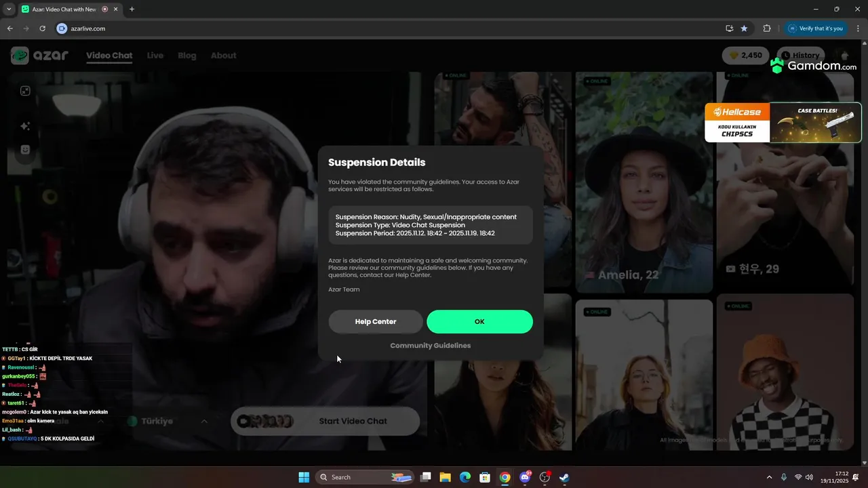Screen dimensions: 868x488
Task: Bookmark this page with the star icon
Action: click(x=744, y=28)
